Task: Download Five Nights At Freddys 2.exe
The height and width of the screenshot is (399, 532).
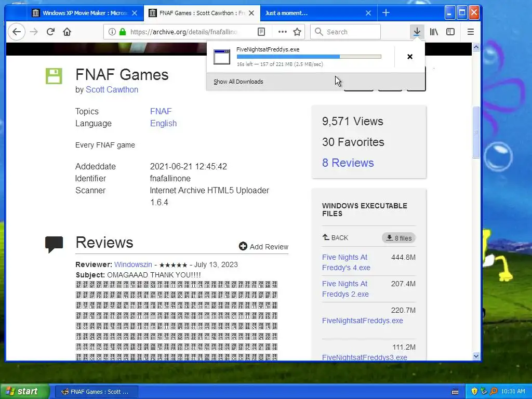Action: [345, 289]
